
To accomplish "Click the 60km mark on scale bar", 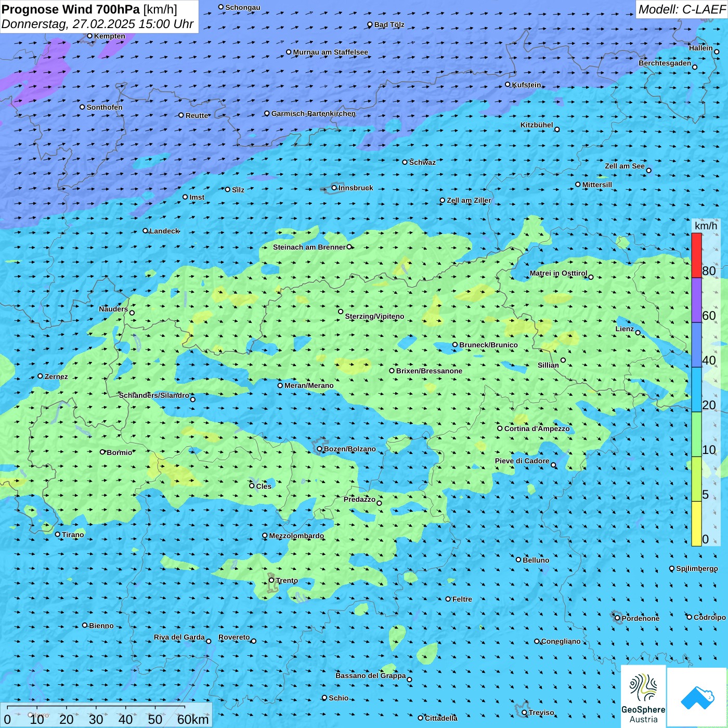I will [193, 719].
